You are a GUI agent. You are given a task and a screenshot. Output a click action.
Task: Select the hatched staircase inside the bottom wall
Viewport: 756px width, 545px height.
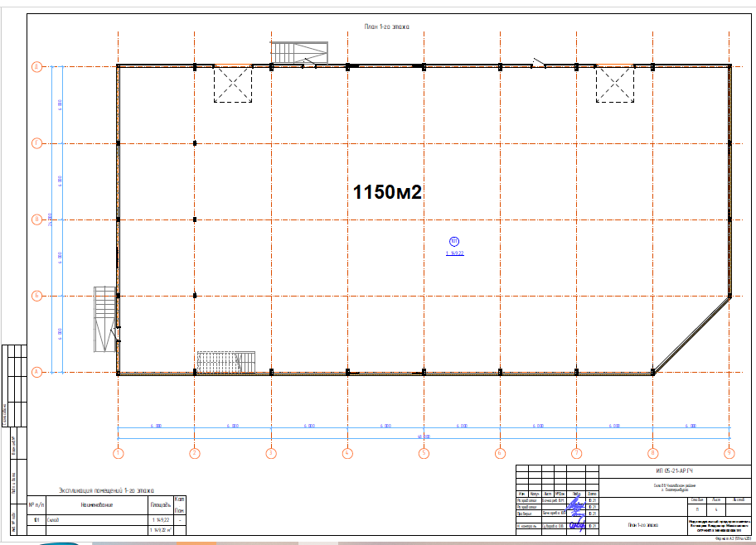point(225,362)
